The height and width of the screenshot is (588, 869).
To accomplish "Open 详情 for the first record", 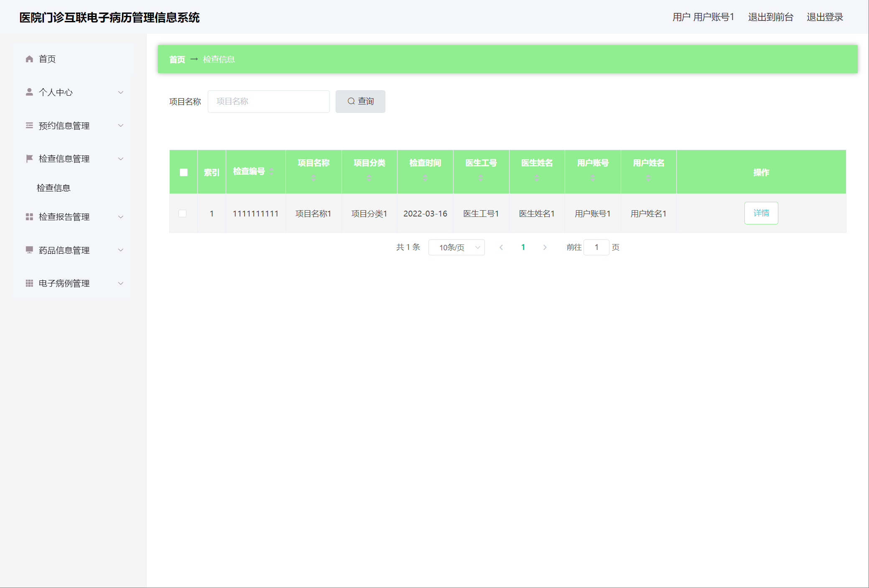I will [x=761, y=213].
